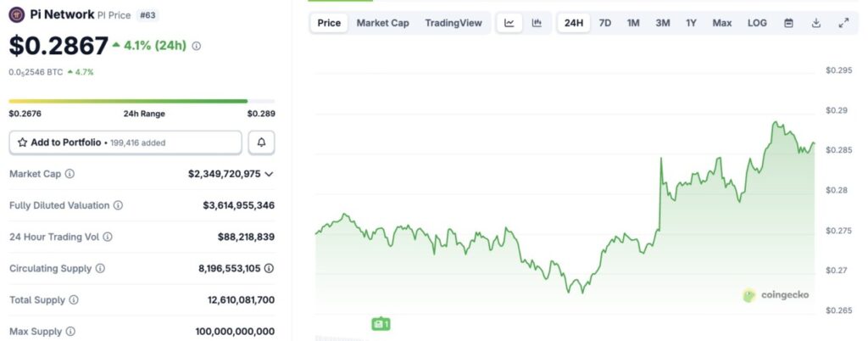Click Add to Portfolio button
The height and width of the screenshot is (341, 868).
125,143
